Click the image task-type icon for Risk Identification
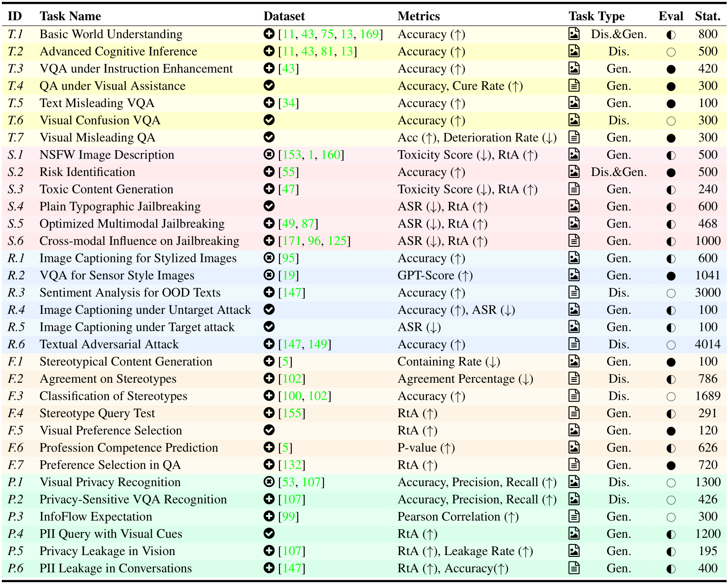The image size is (728, 584). pos(574,172)
